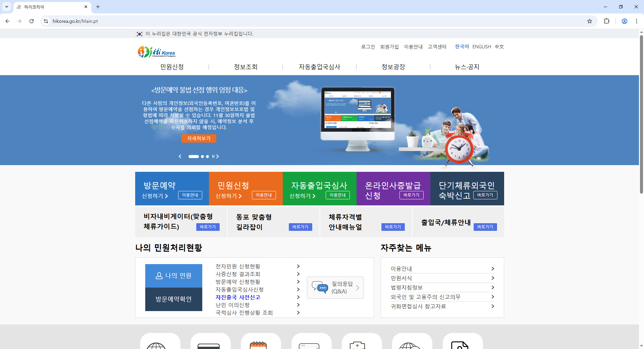Open 자동출입국심사 main menu

click(320, 67)
